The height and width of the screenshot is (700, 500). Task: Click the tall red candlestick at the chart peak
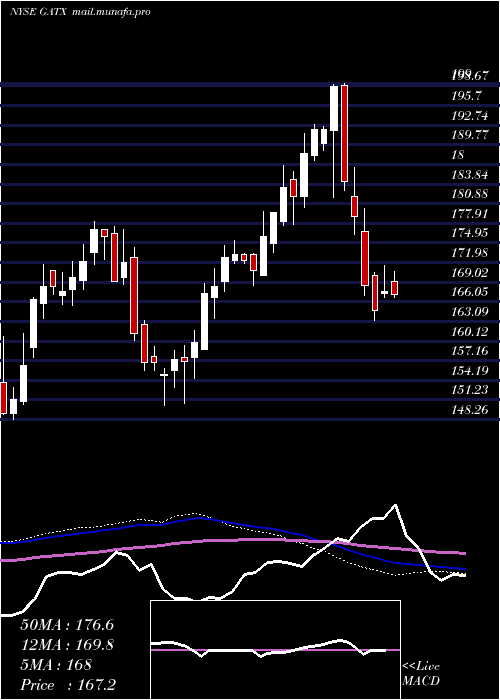tap(344, 133)
